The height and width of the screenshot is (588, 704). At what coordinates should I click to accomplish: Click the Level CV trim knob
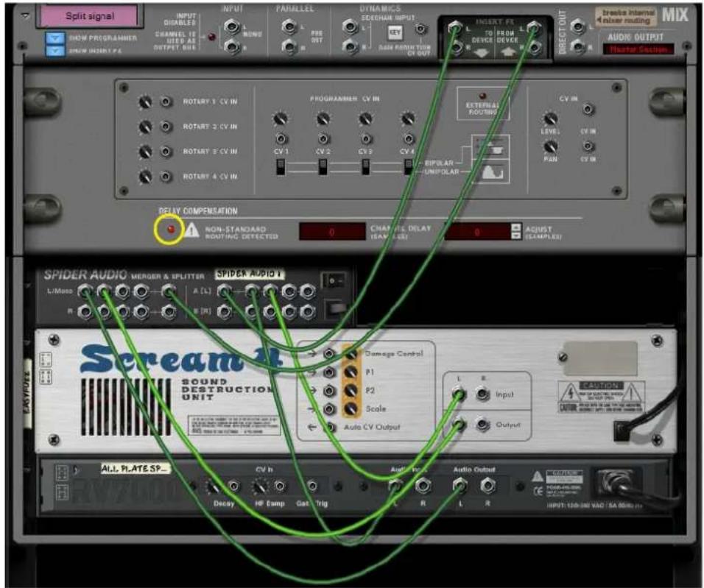tap(550, 119)
